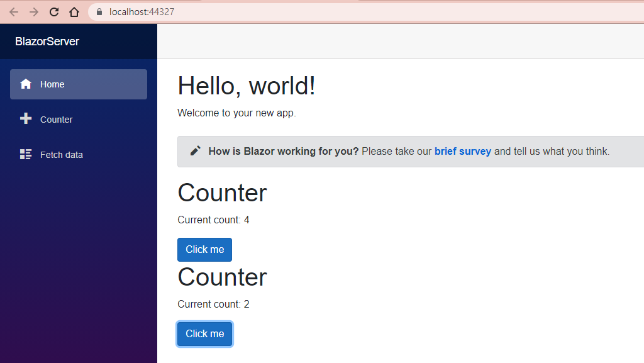Reload the page with the refresh icon
Viewport: 644px width, 363px height.
pos(54,12)
